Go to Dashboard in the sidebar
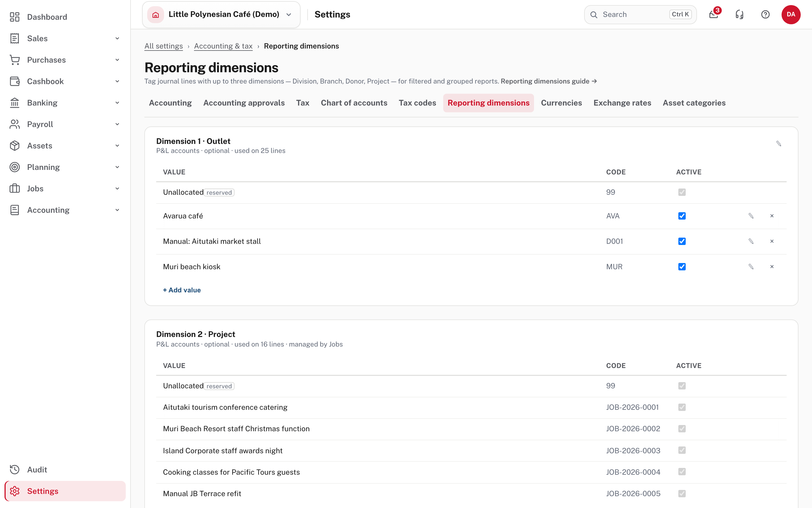 [x=65, y=17]
